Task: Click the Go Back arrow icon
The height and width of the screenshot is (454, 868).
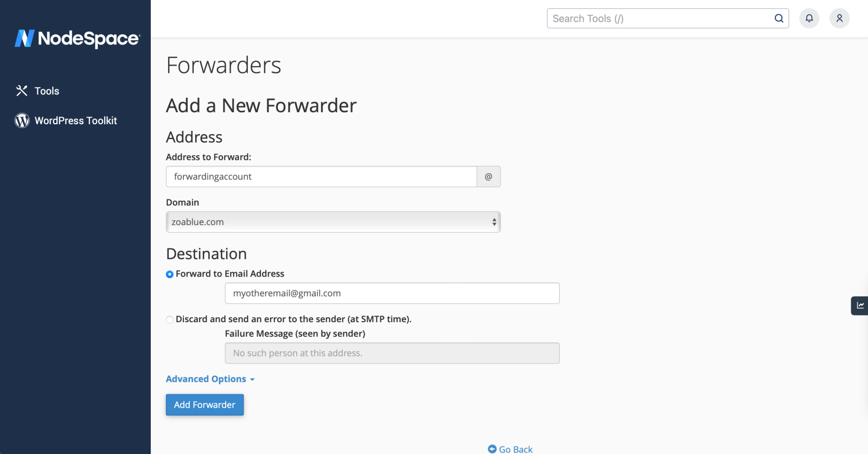Action: coord(492,449)
